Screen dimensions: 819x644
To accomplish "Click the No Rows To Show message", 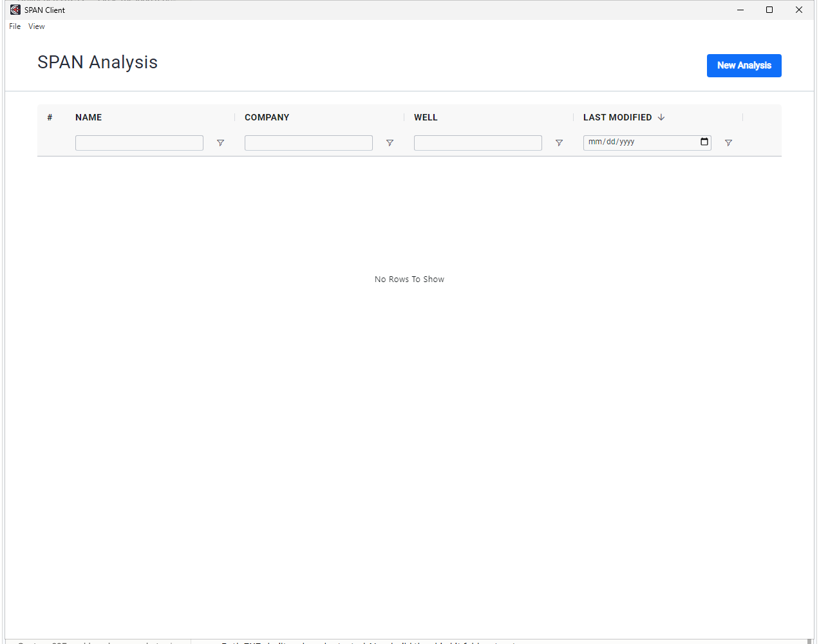I will pos(409,279).
